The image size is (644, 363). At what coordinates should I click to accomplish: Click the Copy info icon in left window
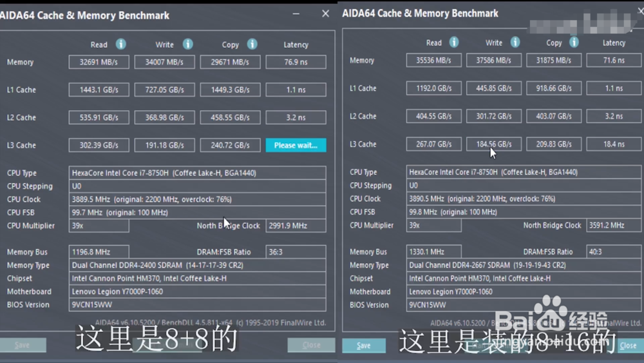coord(252,44)
